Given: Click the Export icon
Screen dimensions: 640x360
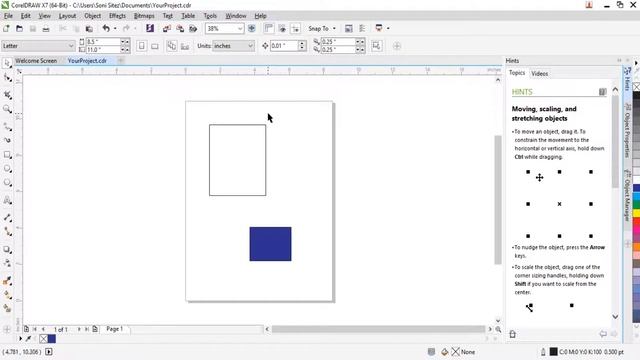Looking at the screenshot, I should 180,29.
